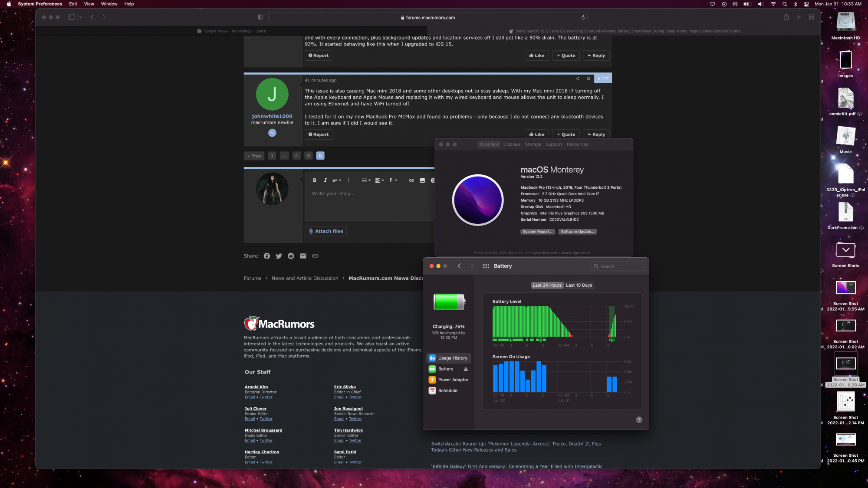Bookmark post #127 with the bookmark icon
The width and height of the screenshot is (868, 488).
[589, 79]
